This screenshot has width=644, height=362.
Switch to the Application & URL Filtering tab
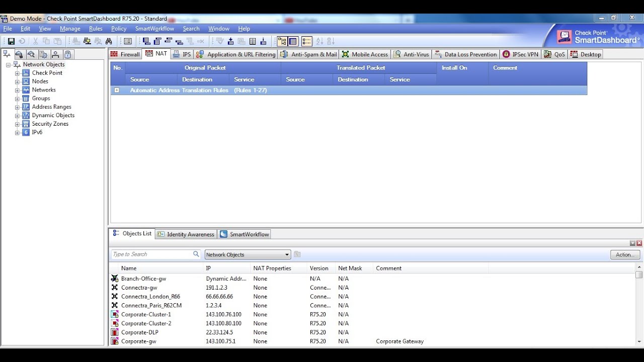(236, 54)
